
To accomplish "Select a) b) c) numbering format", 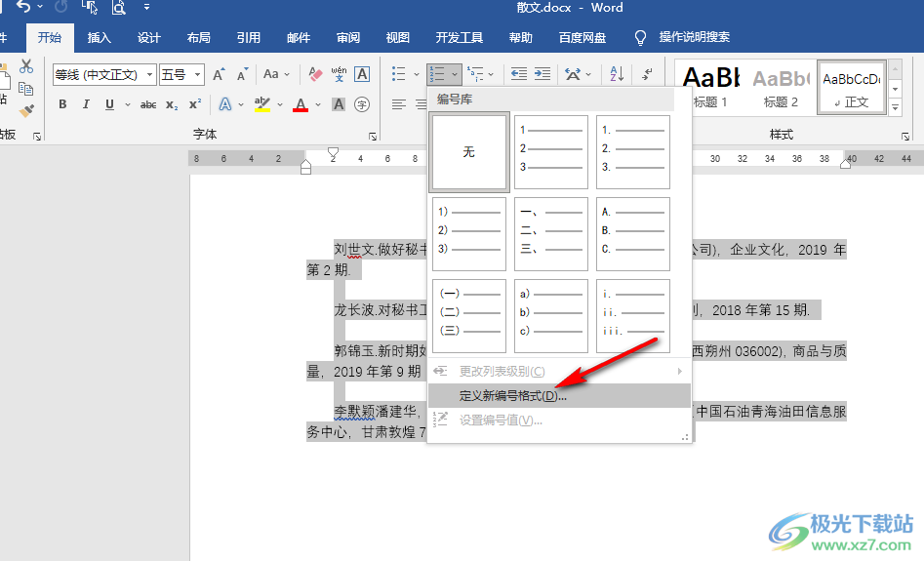I will [551, 316].
